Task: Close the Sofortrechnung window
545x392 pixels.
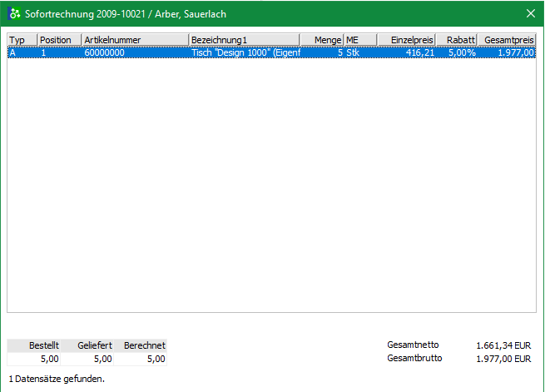Action: click(531, 13)
